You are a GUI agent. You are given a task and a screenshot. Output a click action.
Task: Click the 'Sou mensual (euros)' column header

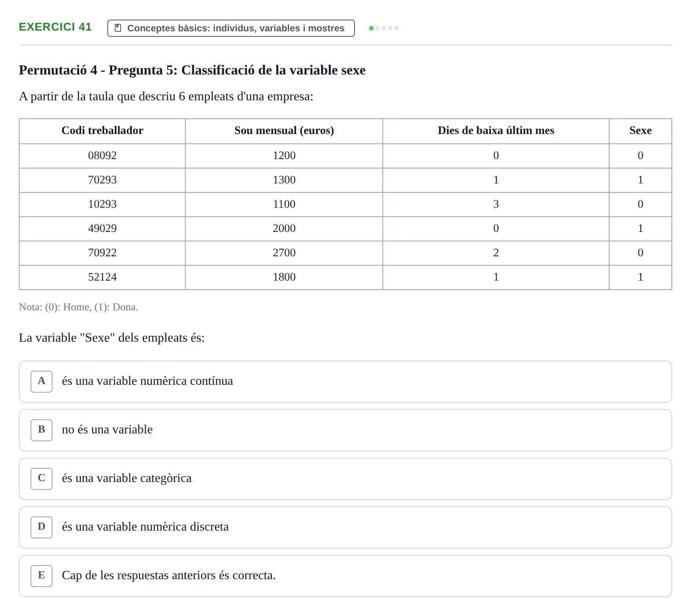coord(284,131)
